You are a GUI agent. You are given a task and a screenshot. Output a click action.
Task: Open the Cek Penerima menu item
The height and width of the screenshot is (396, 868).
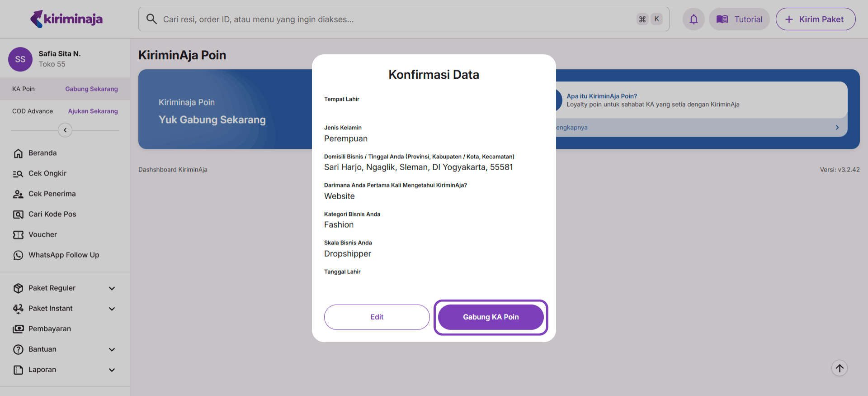click(52, 194)
